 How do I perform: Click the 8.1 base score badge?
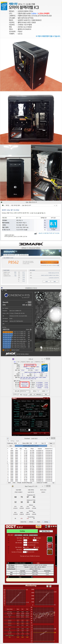[53, 224]
